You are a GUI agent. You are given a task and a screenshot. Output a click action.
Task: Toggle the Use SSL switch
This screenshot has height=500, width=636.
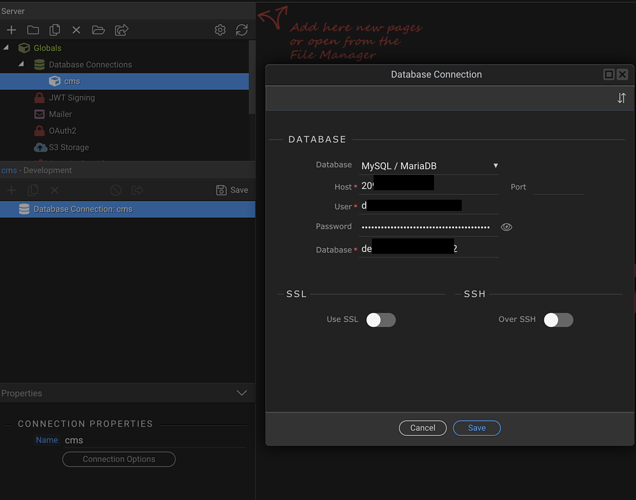381,320
